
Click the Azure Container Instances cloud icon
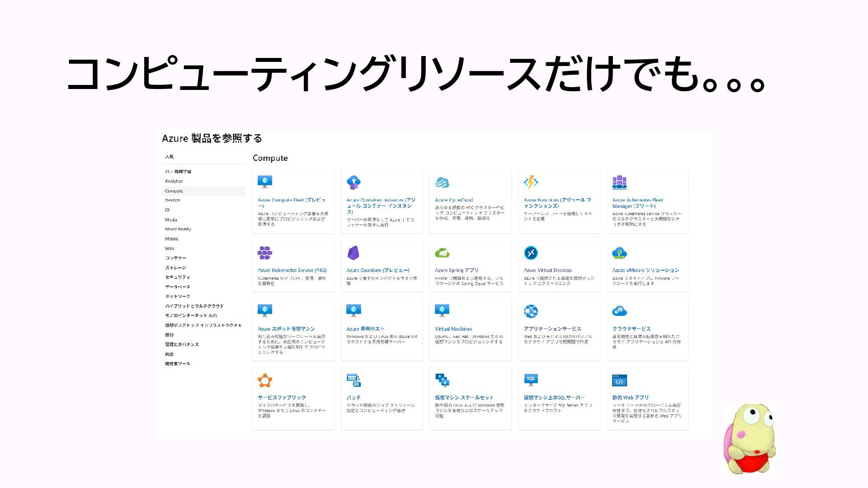[354, 182]
